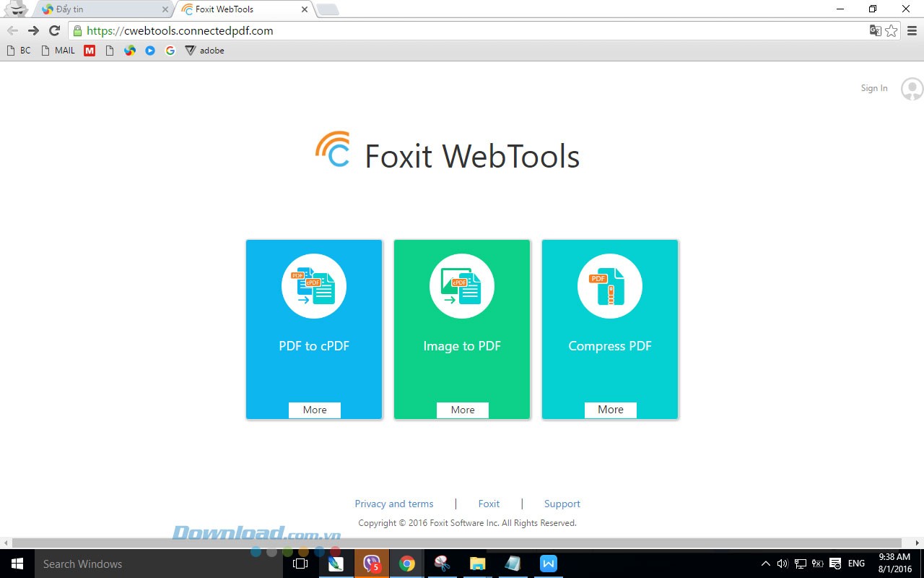Click the translate icon in the address bar
Screen dimensions: 924x578
pyautogui.click(x=875, y=30)
